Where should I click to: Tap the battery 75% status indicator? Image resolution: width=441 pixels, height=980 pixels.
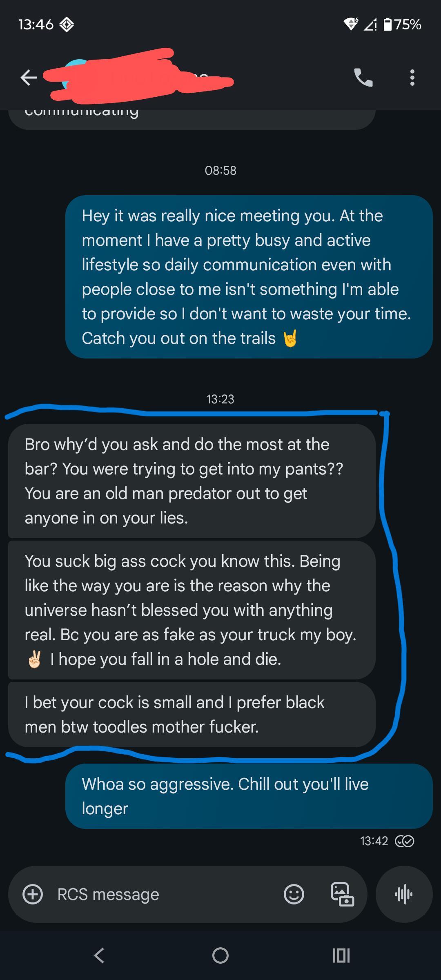click(403, 24)
